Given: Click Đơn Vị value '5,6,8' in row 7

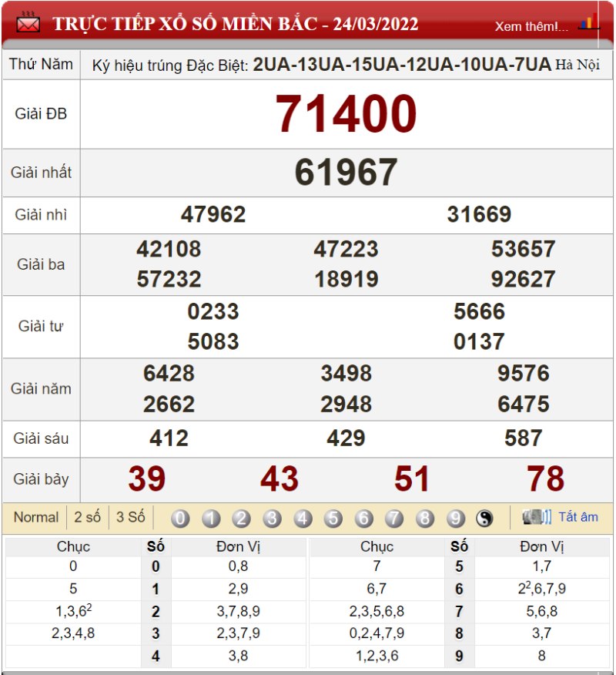Looking at the screenshot, I should coord(541,611).
